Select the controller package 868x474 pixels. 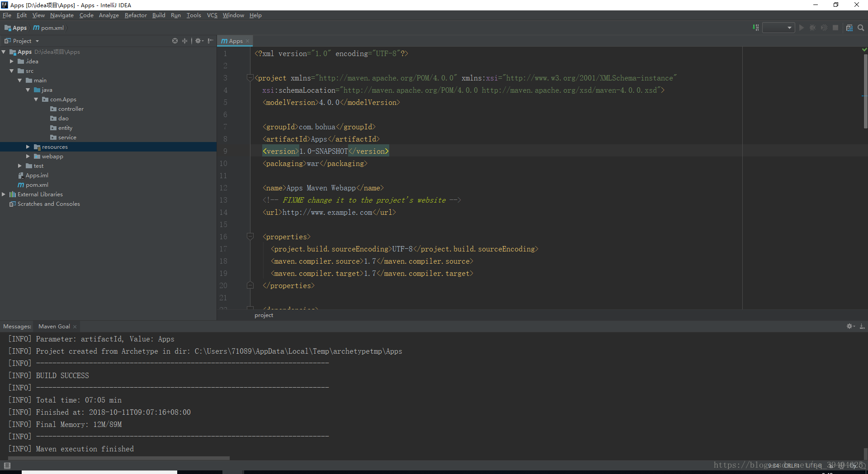point(67,109)
